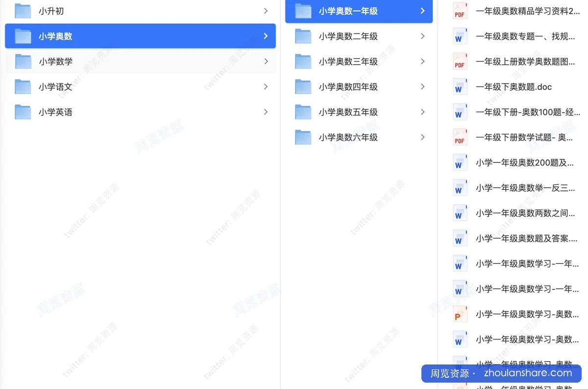Image resolution: width=588 pixels, height=389 pixels.
Task: Open file 一年级奥数精品学习资料2
Action: pos(528,11)
